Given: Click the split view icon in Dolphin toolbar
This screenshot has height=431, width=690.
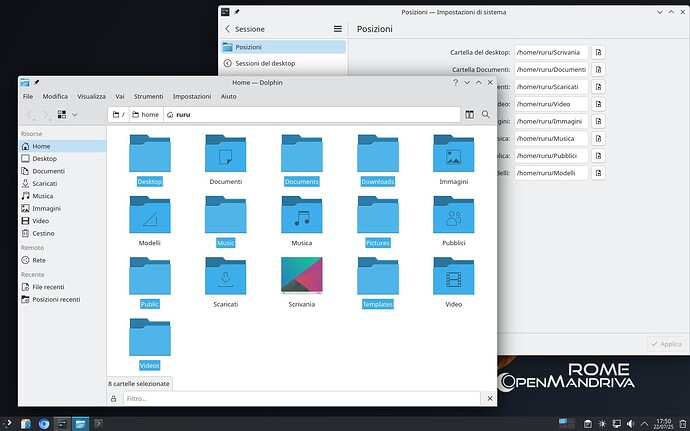Looking at the screenshot, I should [x=468, y=115].
